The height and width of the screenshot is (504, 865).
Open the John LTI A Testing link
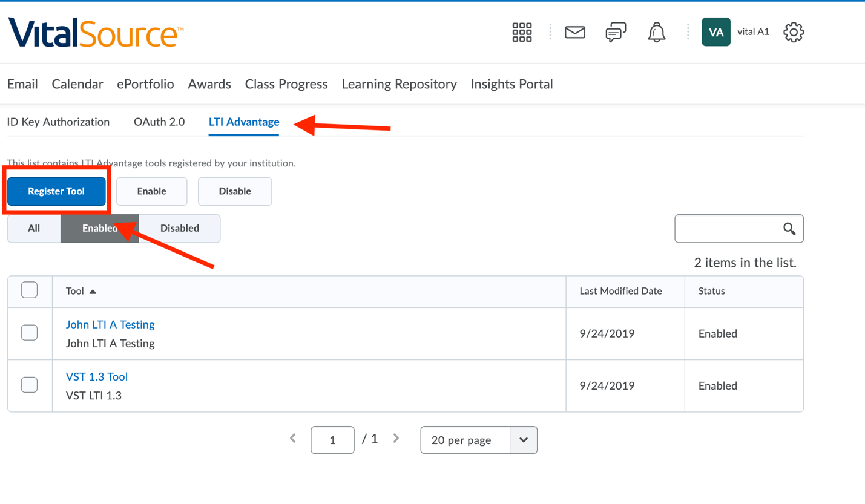110,324
